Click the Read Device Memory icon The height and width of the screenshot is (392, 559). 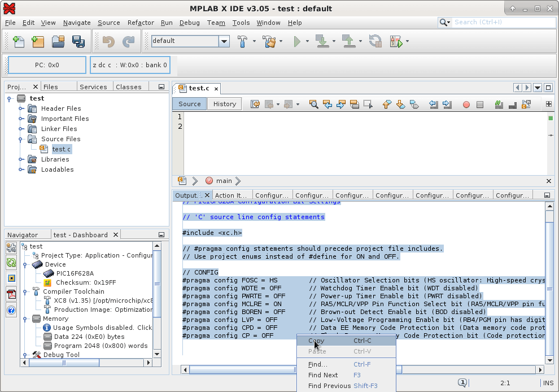348,41
